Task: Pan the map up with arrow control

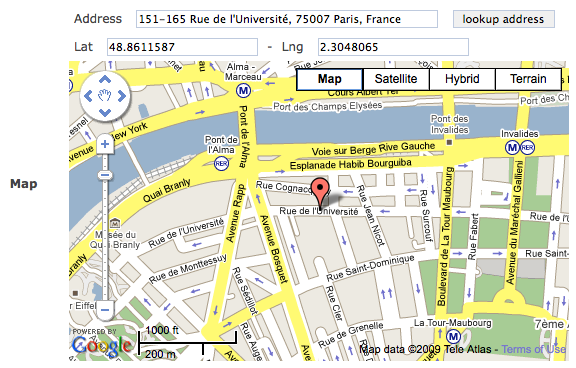Action: pos(105,79)
